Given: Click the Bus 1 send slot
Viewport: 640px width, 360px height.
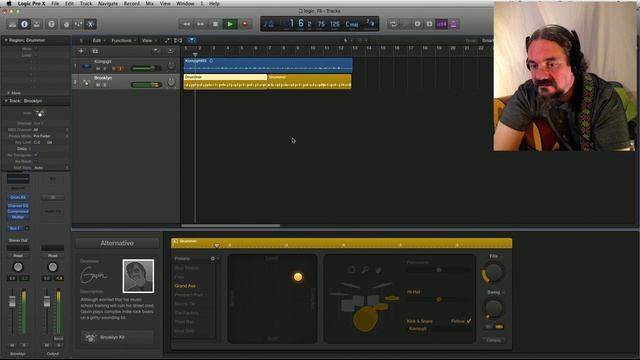Looking at the screenshot, I should pos(15,228).
